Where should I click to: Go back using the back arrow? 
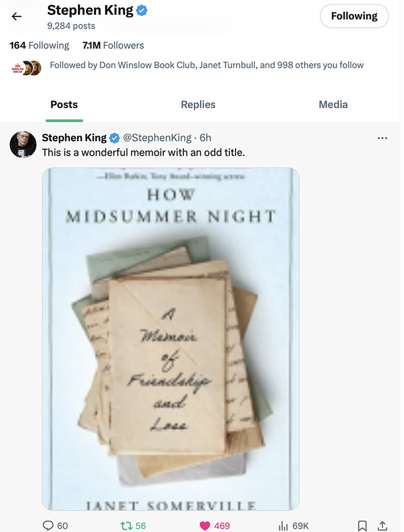(17, 17)
